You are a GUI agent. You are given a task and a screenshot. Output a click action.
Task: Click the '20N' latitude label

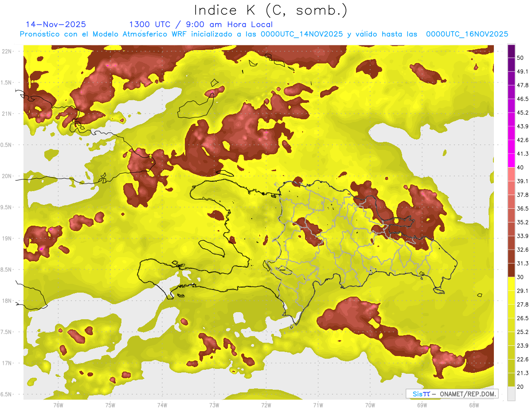[x=7, y=176]
